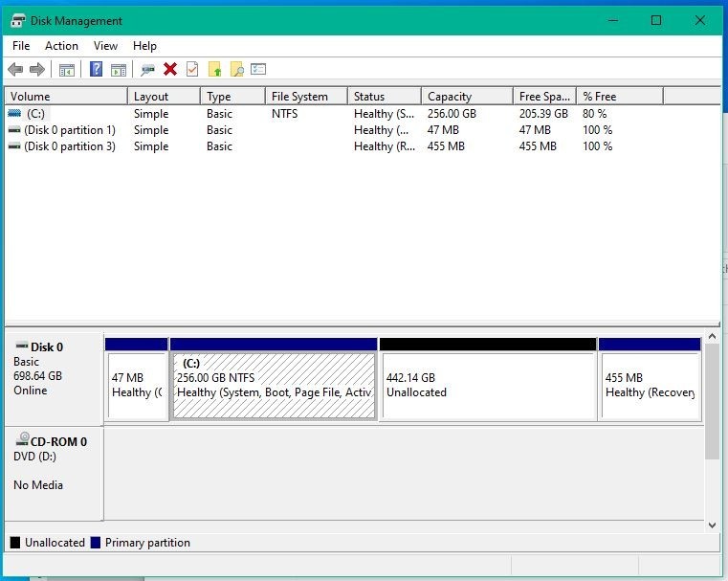Click the NTFS file system cell
The height and width of the screenshot is (581, 728).
tap(285, 114)
